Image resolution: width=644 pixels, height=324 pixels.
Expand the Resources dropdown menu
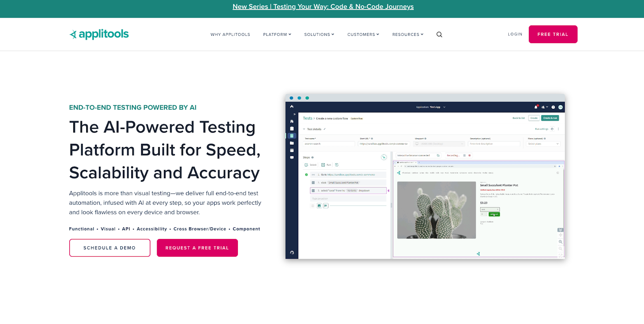[407, 35]
